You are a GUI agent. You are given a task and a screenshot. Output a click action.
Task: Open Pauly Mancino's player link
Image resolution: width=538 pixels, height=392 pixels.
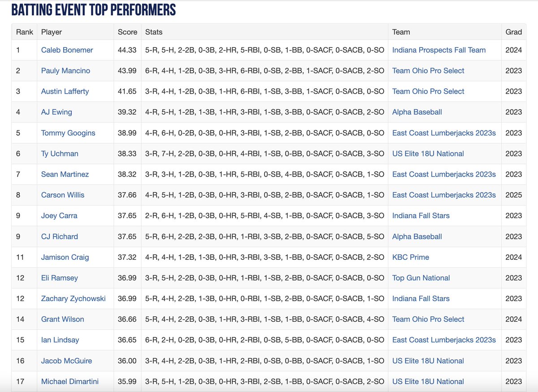point(65,71)
